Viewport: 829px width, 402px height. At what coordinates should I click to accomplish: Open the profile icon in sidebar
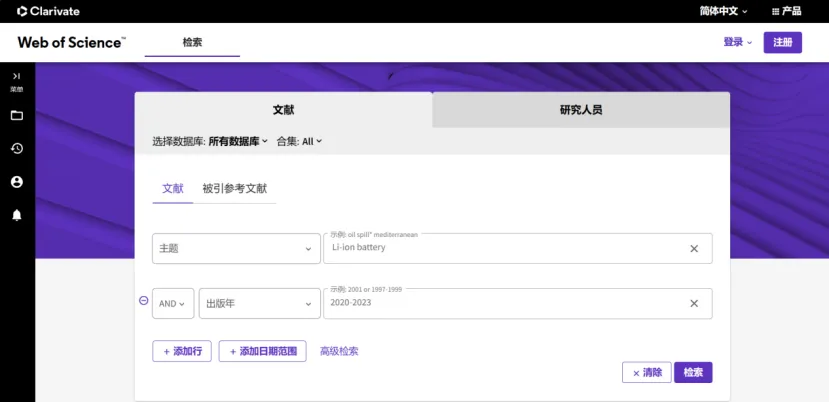tap(17, 182)
